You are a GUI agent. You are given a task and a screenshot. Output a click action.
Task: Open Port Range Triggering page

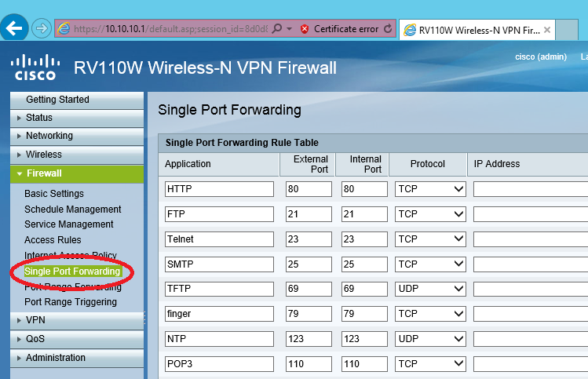(71, 302)
